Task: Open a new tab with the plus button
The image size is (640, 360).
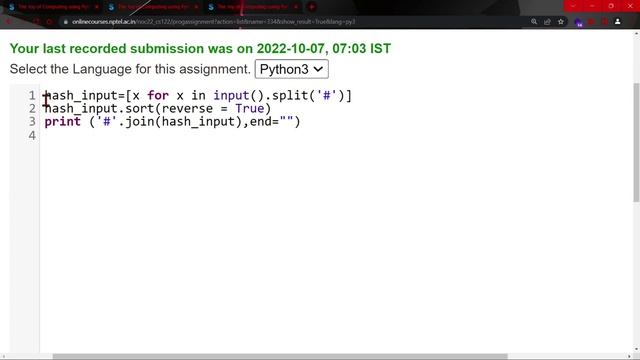Action: 312,7
